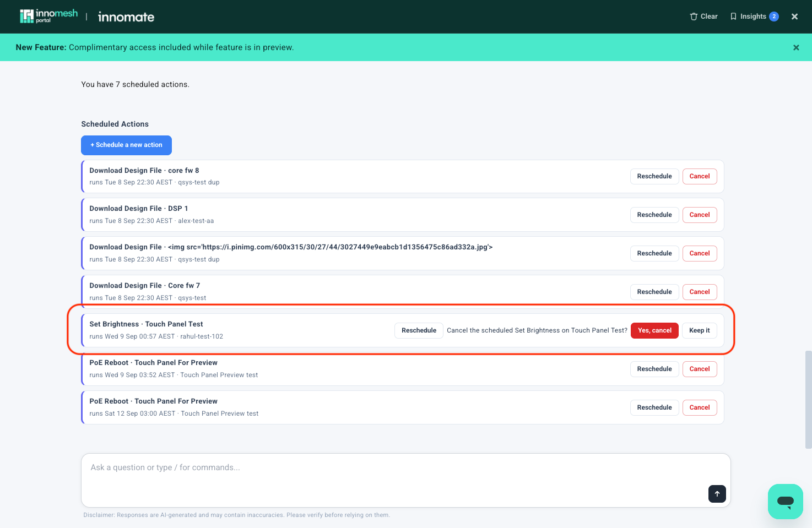Reschedule the core fw 8 download
The image size is (812, 528).
pos(654,176)
